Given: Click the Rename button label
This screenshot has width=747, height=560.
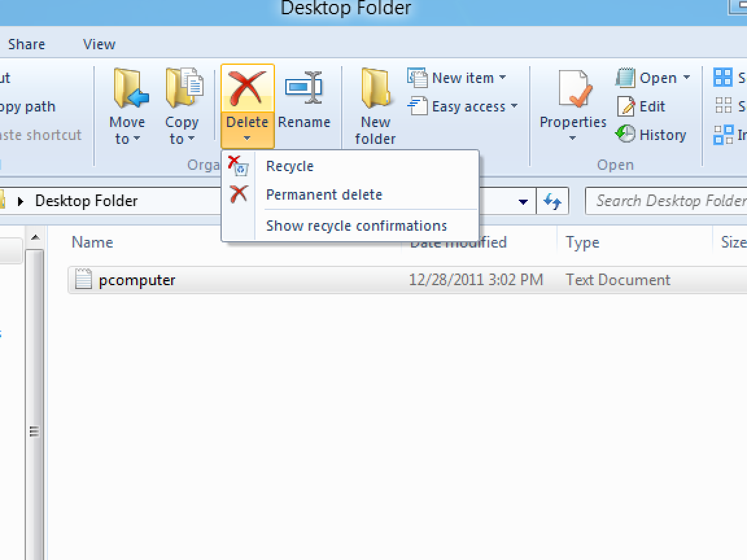Looking at the screenshot, I should tap(304, 122).
